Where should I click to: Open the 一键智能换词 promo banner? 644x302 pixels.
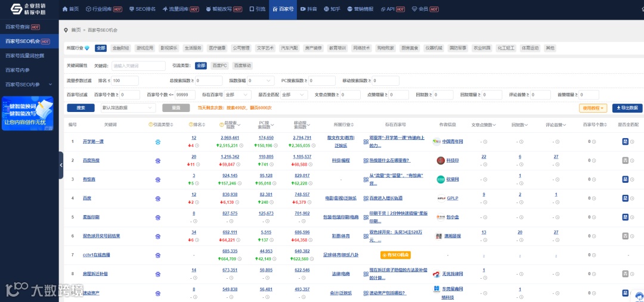point(27,113)
